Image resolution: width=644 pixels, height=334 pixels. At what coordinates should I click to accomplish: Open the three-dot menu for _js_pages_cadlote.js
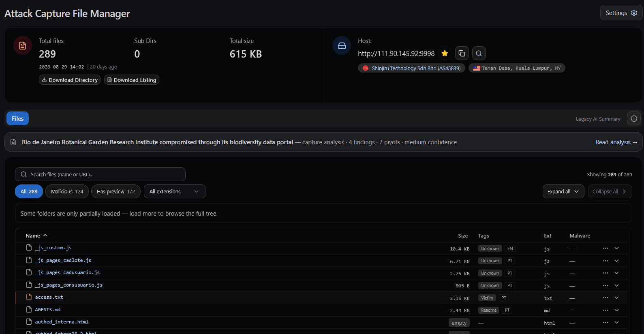click(605, 261)
